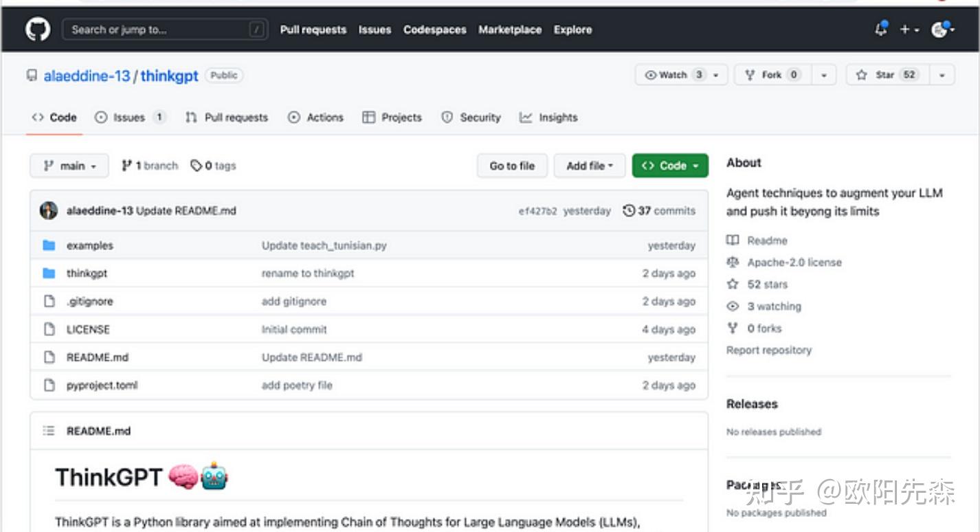Star the thinkgpt repository
The width and height of the screenshot is (980, 532).
click(887, 75)
